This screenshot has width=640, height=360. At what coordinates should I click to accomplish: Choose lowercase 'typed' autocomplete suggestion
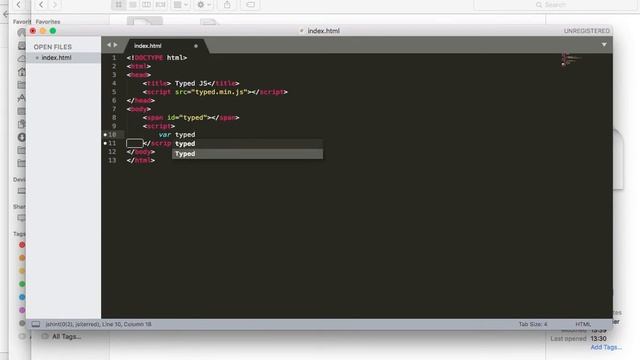tap(247, 144)
